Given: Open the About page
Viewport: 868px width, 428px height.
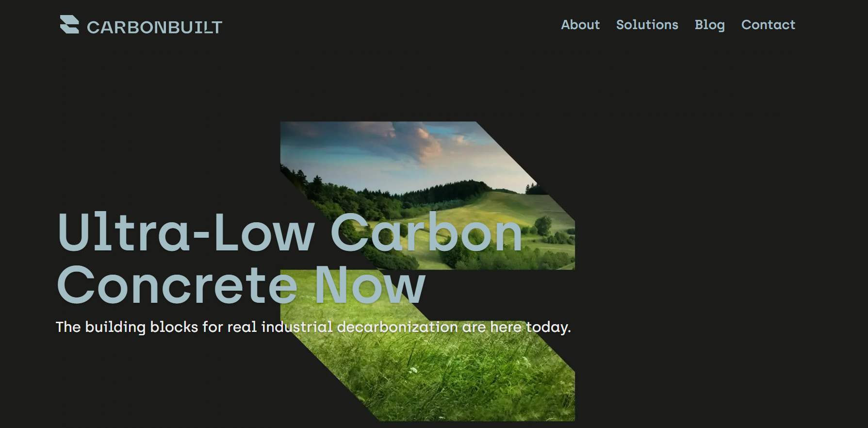Looking at the screenshot, I should [580, 25].
